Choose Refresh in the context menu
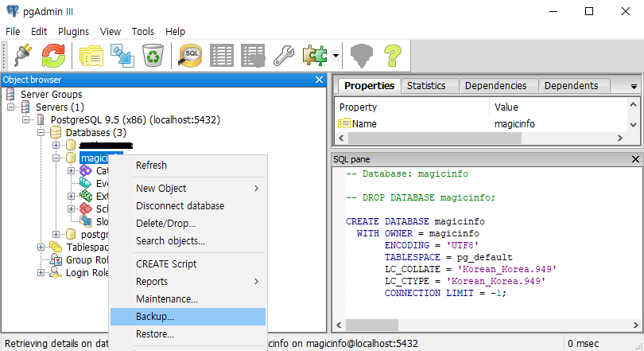Viewport: 644px width, 351px height. 188,166
